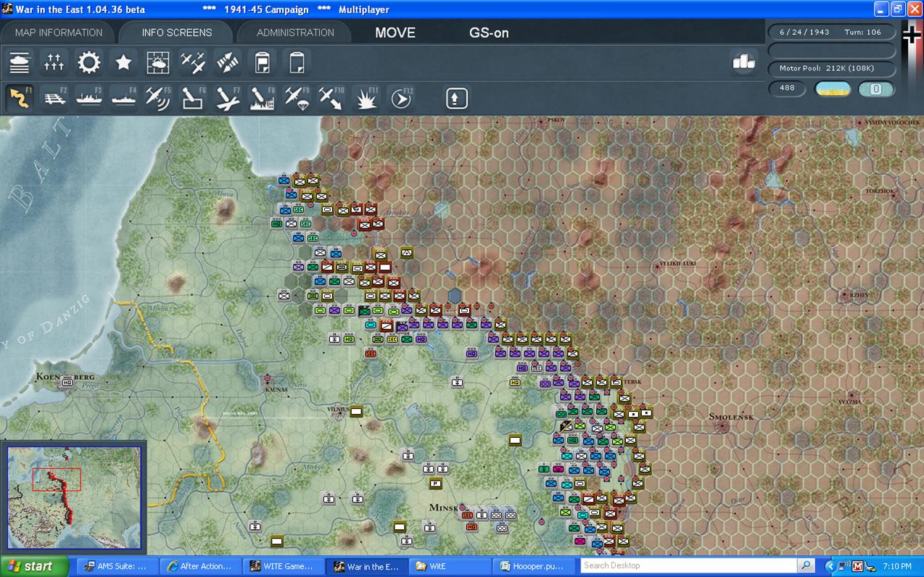924x577 pixels.
Task: Click the Minsk city label on map
Action: [x=444, y=507]
